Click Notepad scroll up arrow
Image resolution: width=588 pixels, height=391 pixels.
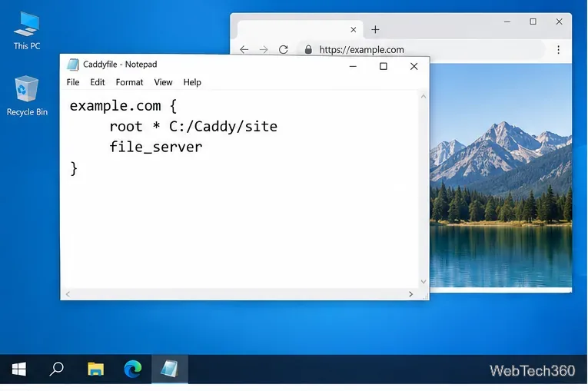pyautogui.click(x=424, y=96)
